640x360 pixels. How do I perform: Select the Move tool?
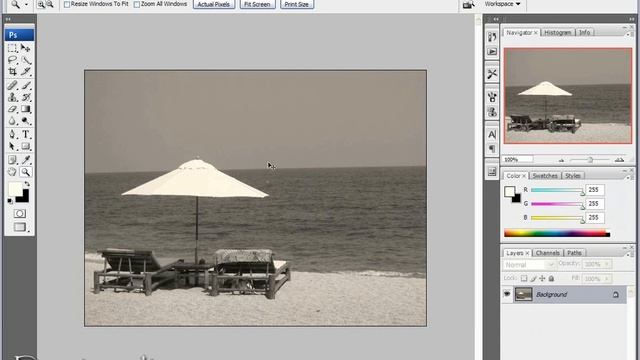[26, 48]
